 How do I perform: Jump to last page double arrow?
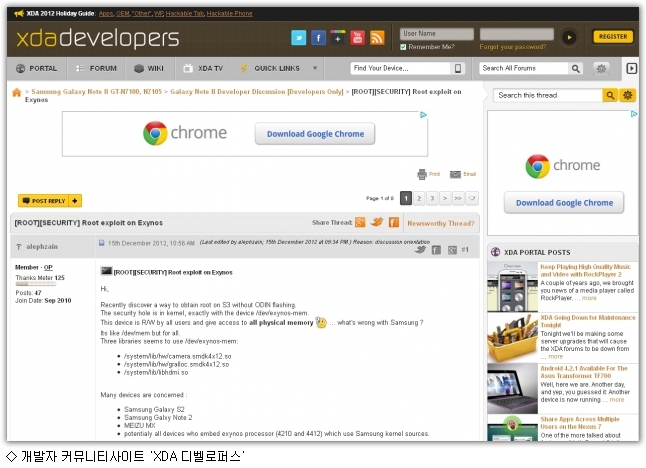point(458,199)
